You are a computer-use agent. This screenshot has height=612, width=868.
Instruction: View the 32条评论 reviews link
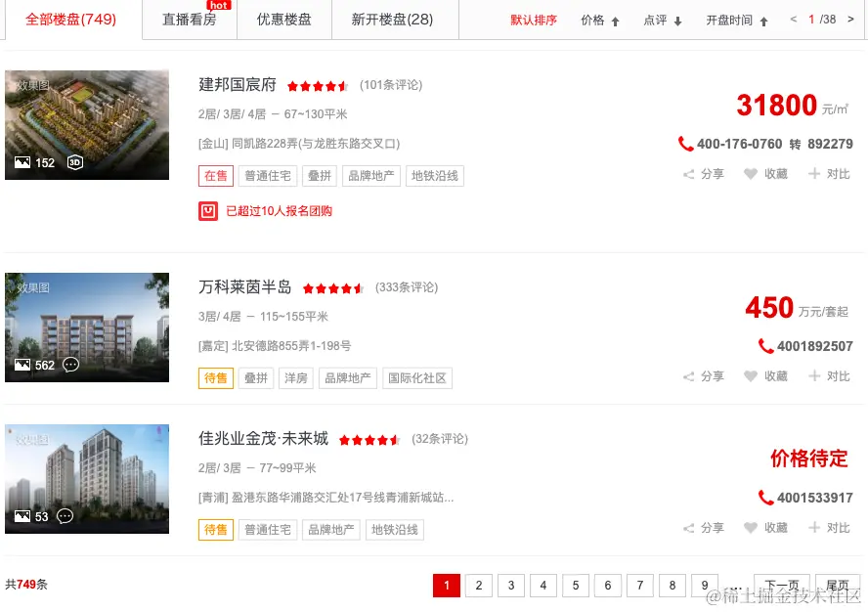coord(440,439)
